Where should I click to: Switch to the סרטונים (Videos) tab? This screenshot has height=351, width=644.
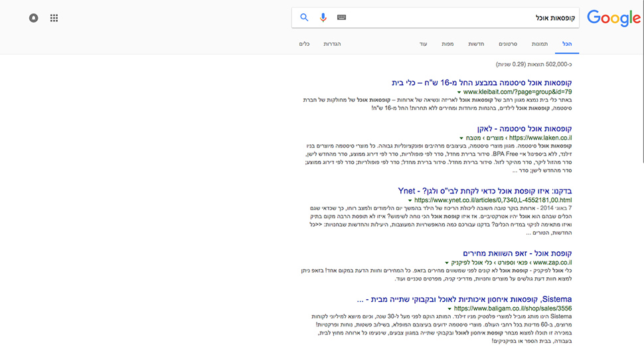[x=508, y=44]
